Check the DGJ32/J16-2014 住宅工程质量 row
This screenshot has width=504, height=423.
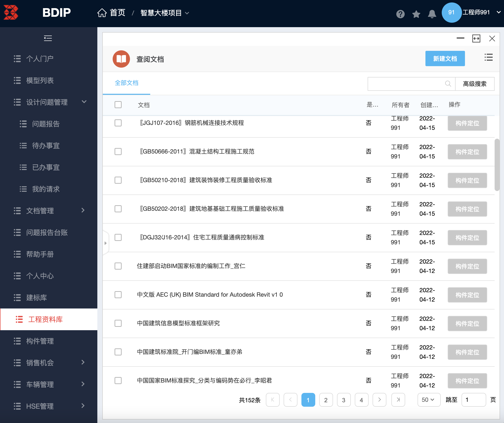pyautogui.click(x=118, y=237)
